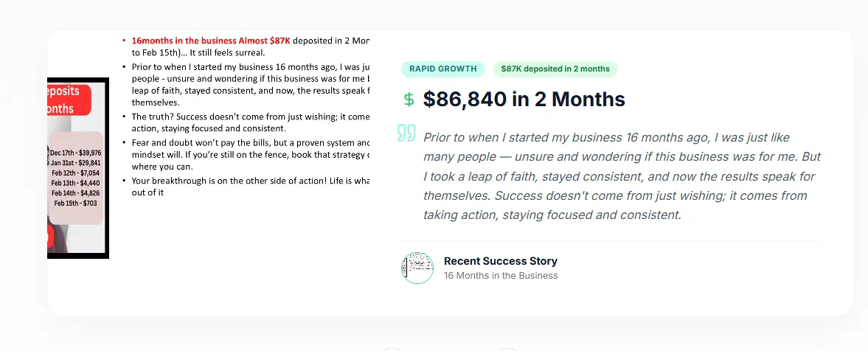Click the teal quotation mark icon
868x351 pixels.
pyautogui.click(x=406, y=133)
